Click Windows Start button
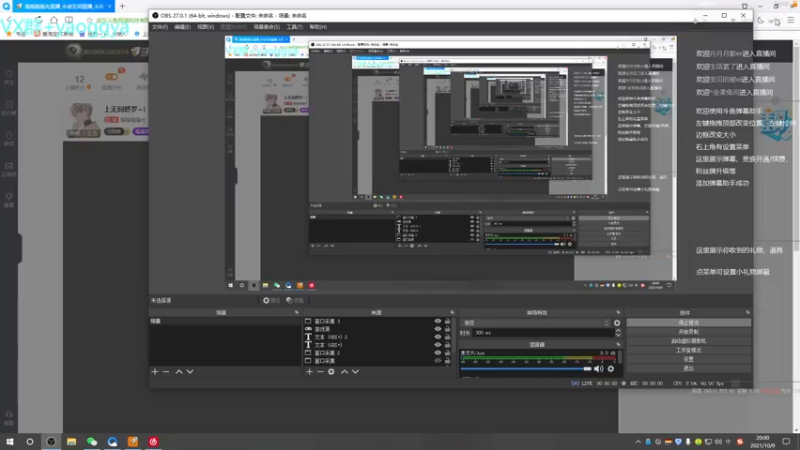 [x=10, y=441]
